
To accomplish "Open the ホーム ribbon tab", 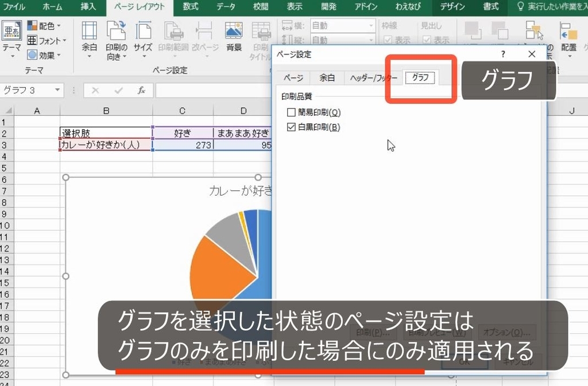I will click(52, 7).
